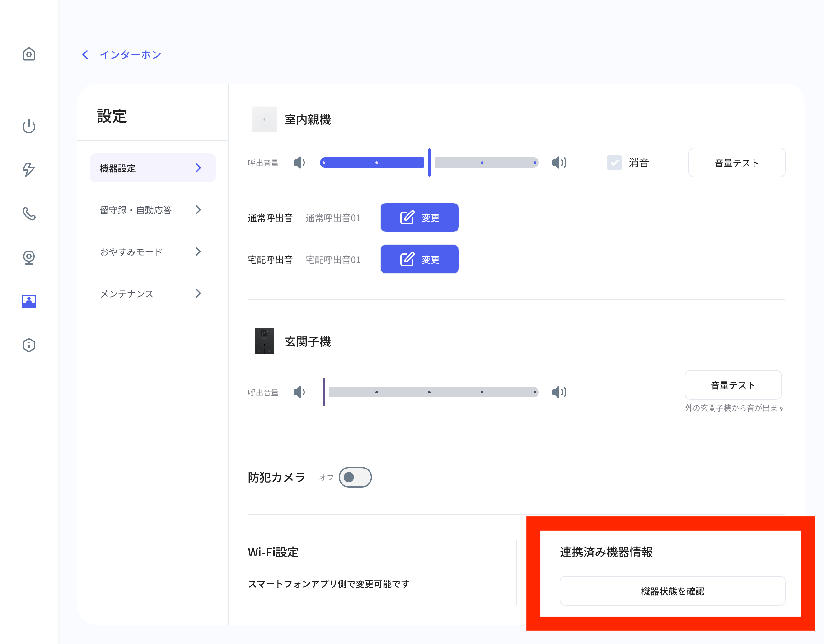824x644 pixels.
Task: Turn on the 防犯カメラ switch
Action: tap(355, 477)
